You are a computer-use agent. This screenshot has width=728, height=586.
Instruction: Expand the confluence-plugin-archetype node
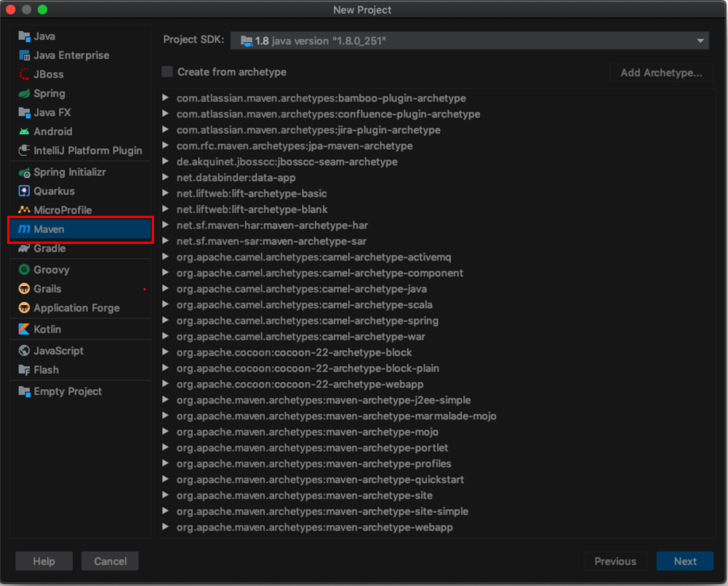tap(166, 114)
